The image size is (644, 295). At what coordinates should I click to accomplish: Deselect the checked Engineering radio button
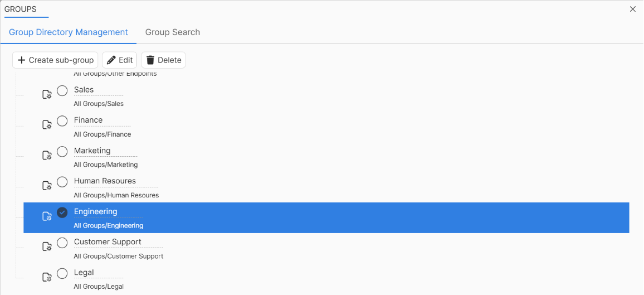62,212
